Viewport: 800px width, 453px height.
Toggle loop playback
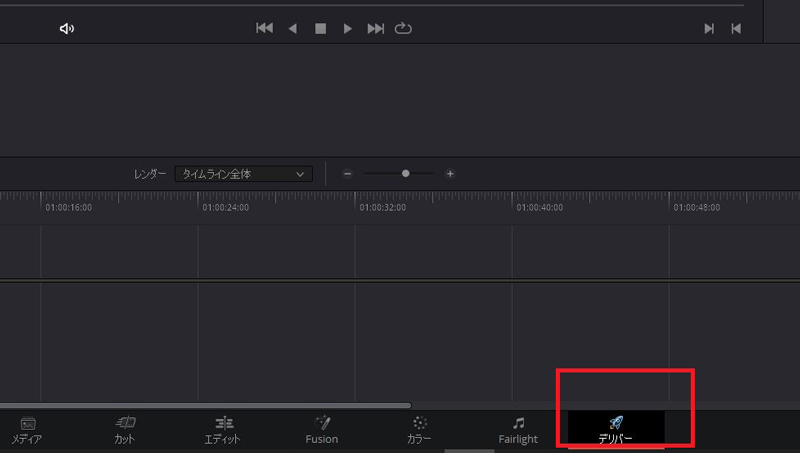tap(403, 29)
